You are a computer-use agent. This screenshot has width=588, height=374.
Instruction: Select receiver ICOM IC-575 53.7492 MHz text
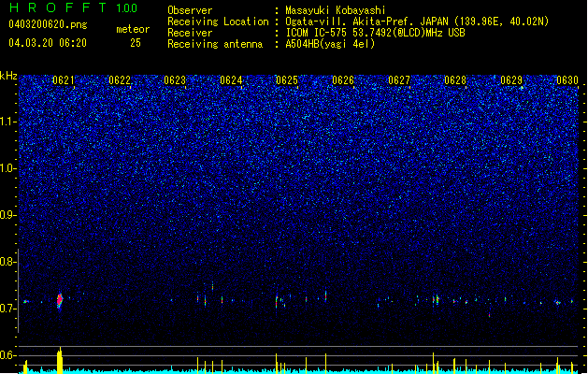tap(376, 33)
